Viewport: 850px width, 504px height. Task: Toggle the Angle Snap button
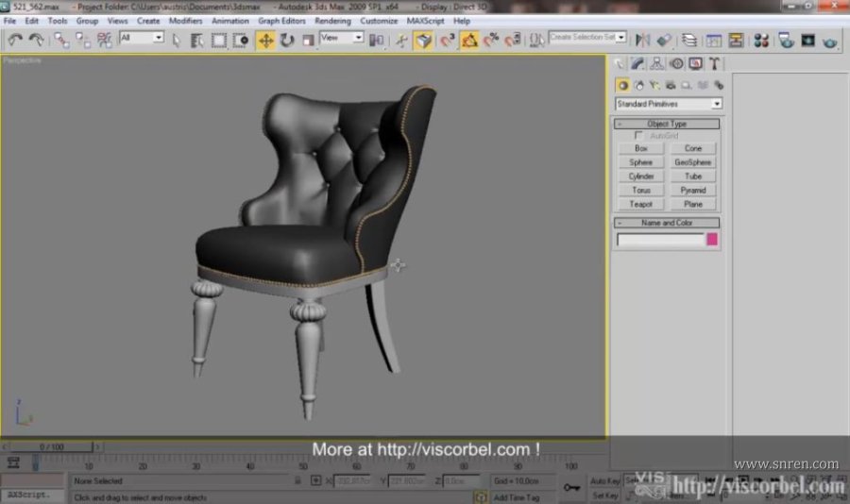pyautogui.click(x=469, y=40)
